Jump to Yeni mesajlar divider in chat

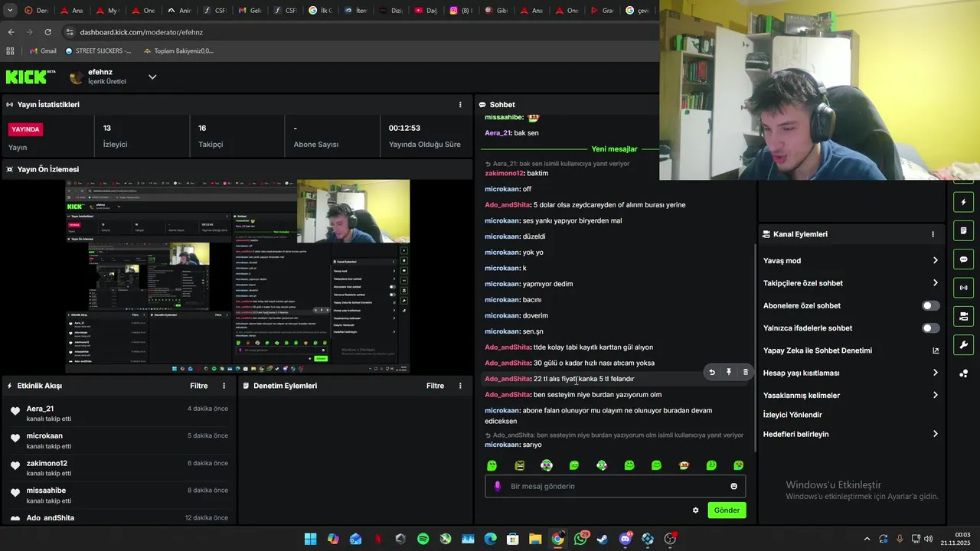(x=614, y=149)
